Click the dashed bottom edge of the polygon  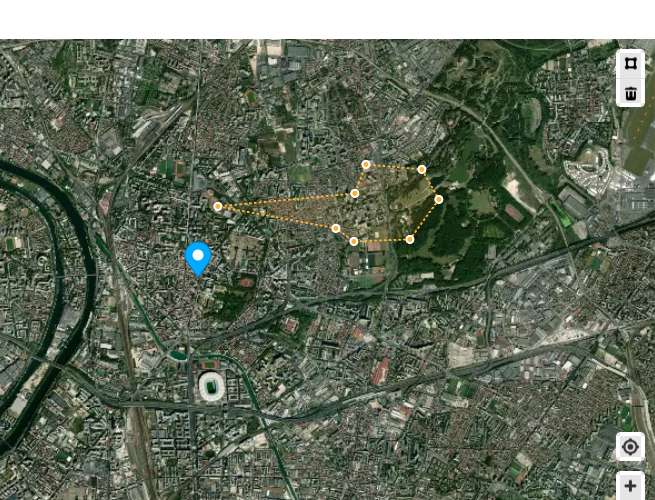tap(382, 241)
